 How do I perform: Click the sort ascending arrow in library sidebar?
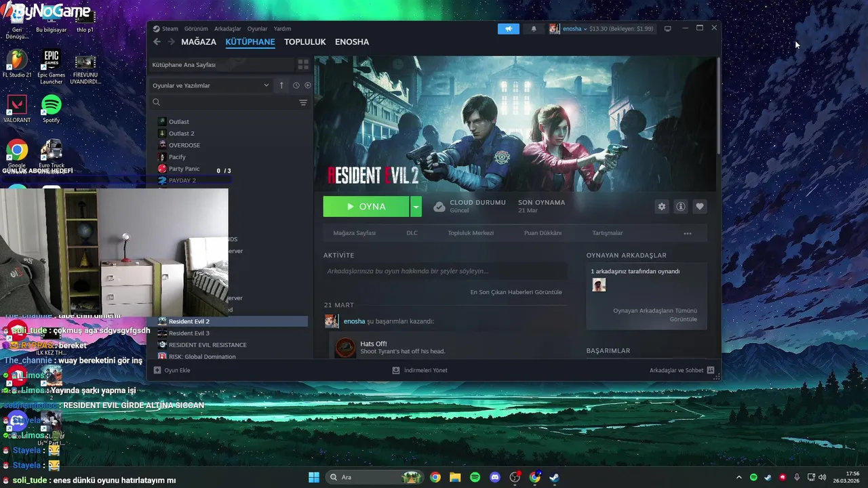(281, 85)
